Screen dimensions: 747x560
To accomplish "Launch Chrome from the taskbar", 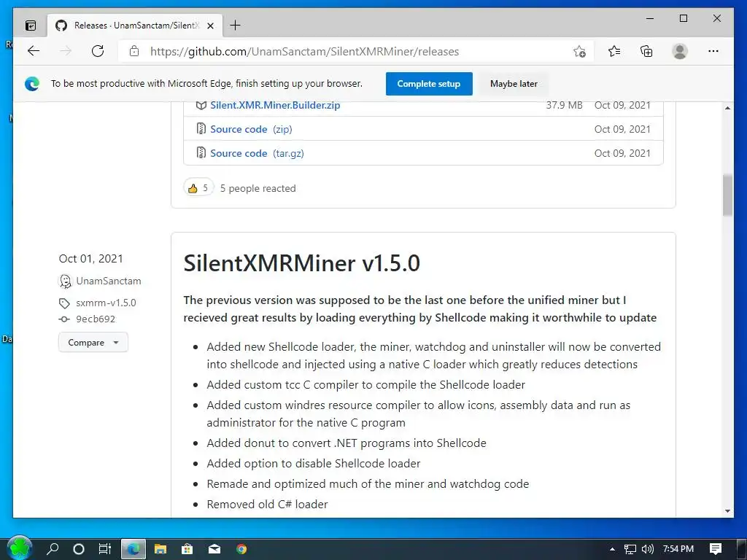I will coord(241,549).
